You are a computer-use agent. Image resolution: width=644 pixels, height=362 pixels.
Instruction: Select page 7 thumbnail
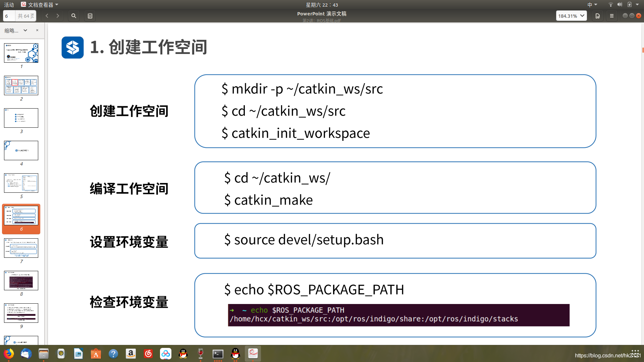pos(21,248)
